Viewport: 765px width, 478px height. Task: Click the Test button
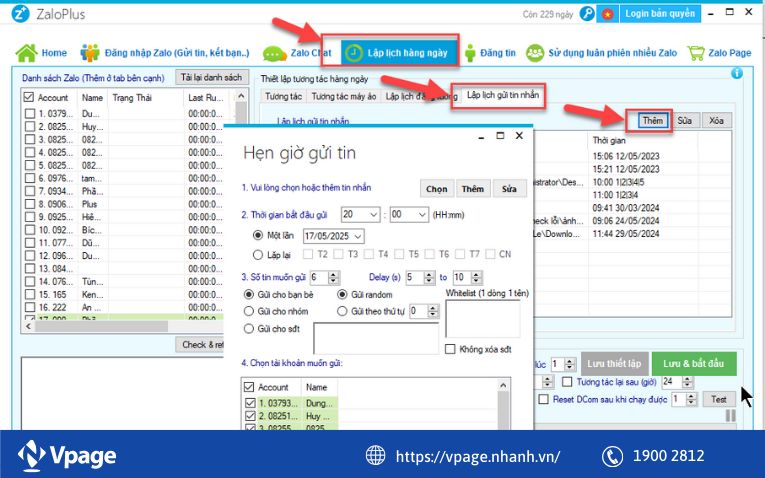pyautogui.click(x=719, y=399)
